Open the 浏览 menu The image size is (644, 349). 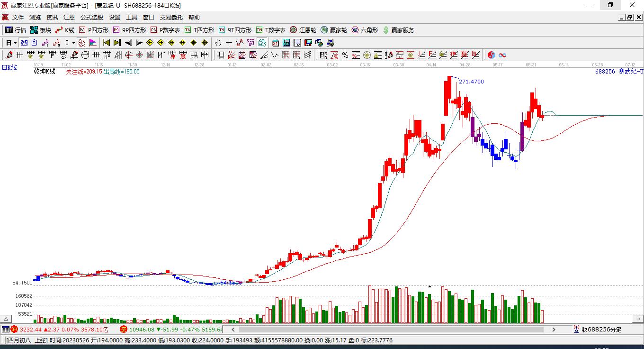pyautogui.click(x=35, y=18)
